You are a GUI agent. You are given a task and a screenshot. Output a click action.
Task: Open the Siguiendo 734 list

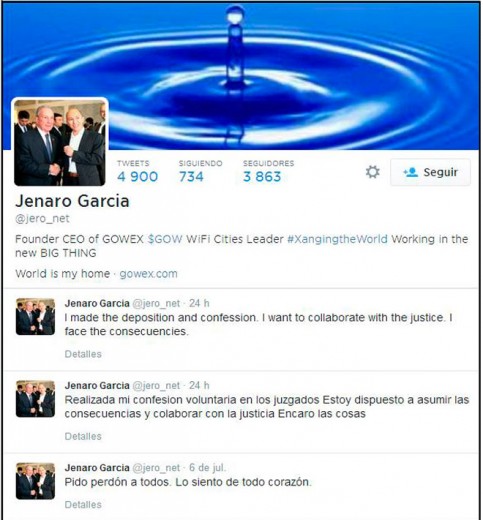click(200, 172)
